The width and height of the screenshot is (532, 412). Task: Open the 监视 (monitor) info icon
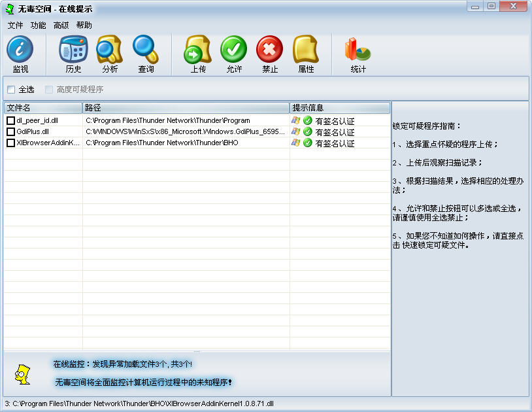pos(20,49)
